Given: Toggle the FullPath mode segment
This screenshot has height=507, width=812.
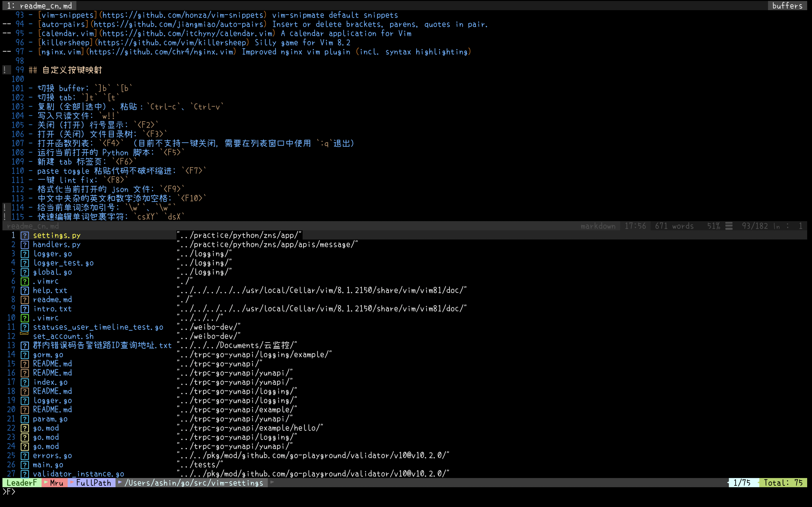Looking at the screenshot, I should (x=93, y=483).
